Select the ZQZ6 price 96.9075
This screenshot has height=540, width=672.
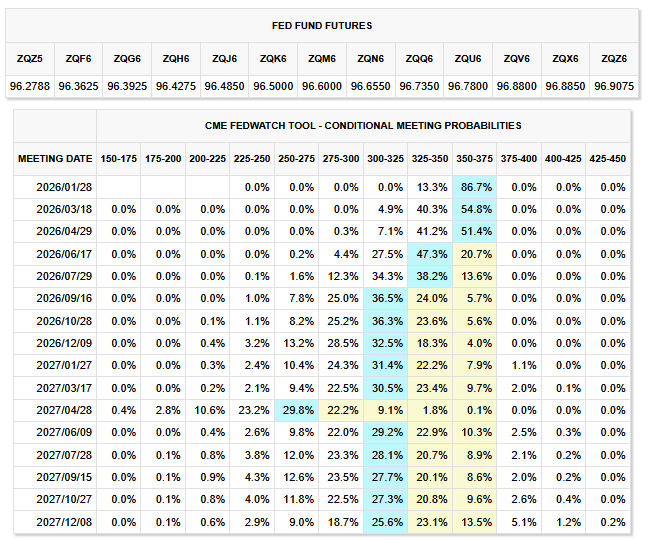pyautogui.click(x=613, y=87)
